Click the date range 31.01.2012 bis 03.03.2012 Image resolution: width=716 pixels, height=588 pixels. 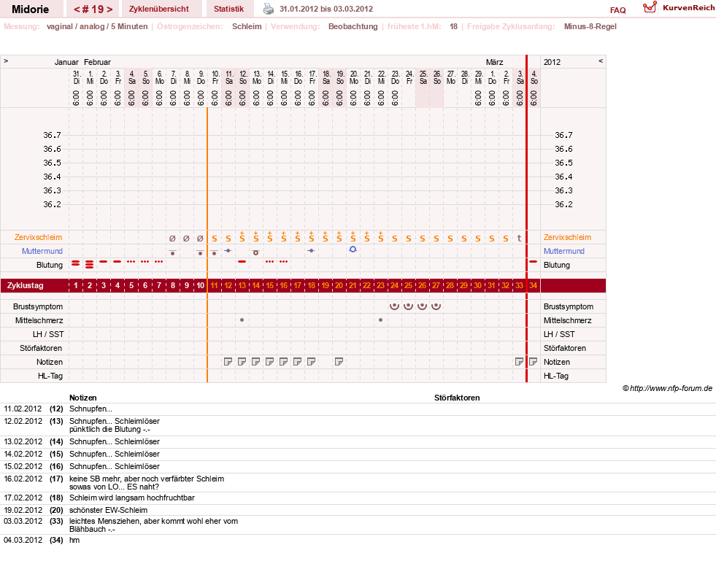[326, 9]
